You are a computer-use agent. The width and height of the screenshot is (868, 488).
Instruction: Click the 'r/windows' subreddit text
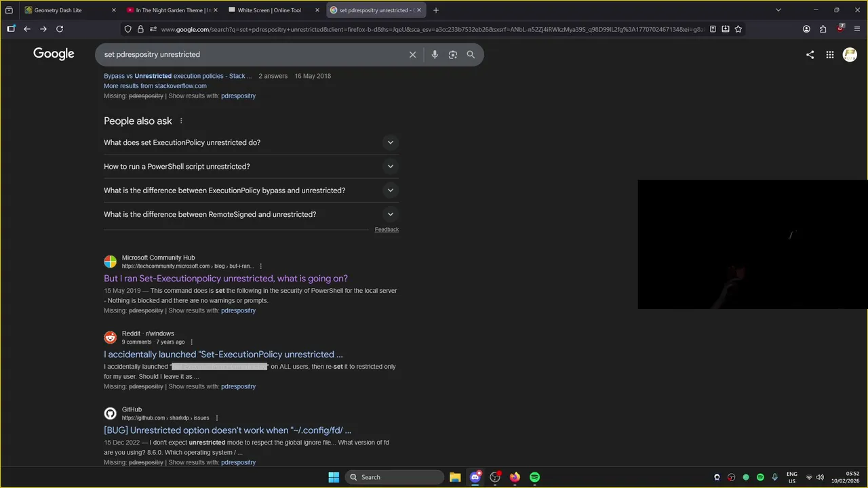click(160, 333)
